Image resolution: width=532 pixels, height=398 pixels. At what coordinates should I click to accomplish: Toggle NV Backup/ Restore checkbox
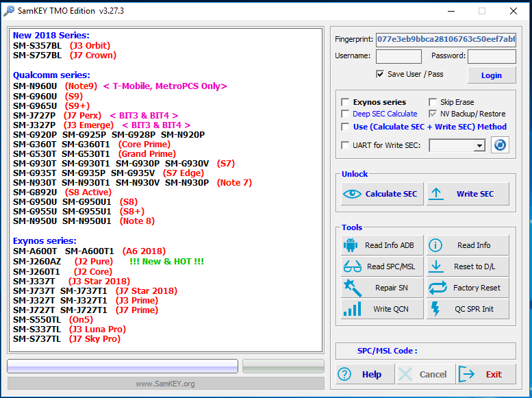click(x=433, y=114)
